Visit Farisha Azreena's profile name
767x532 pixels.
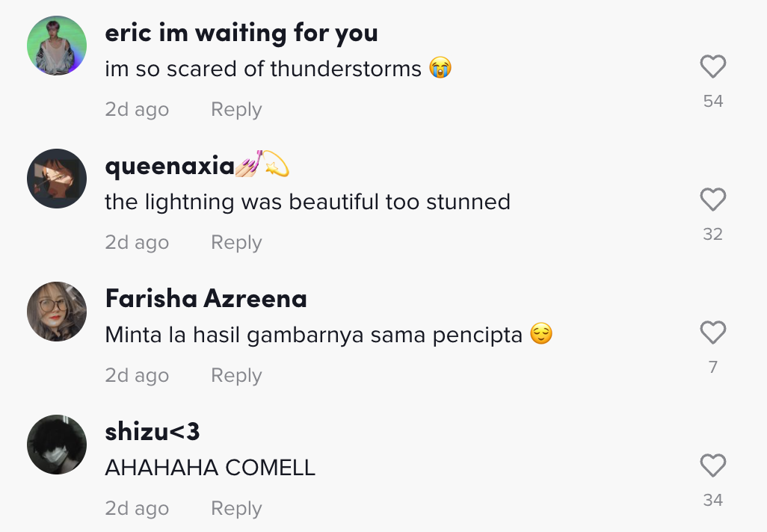[x=206, y=299]
